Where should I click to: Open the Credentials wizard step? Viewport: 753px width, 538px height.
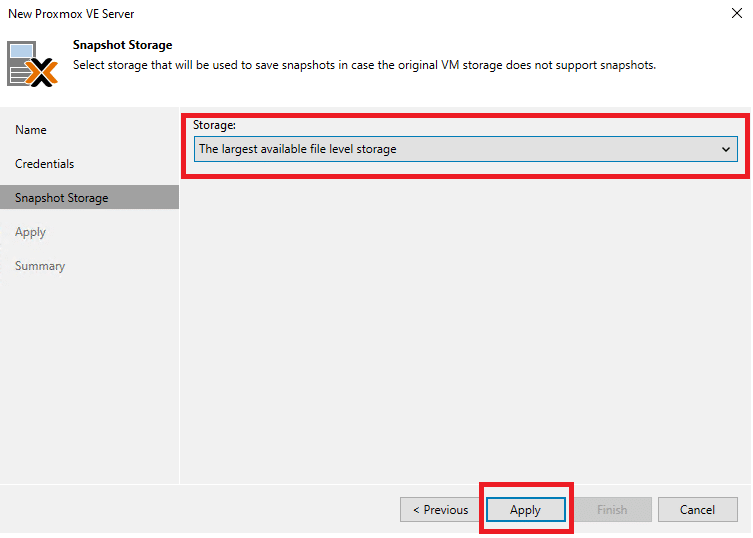click(x=45, y=164)
